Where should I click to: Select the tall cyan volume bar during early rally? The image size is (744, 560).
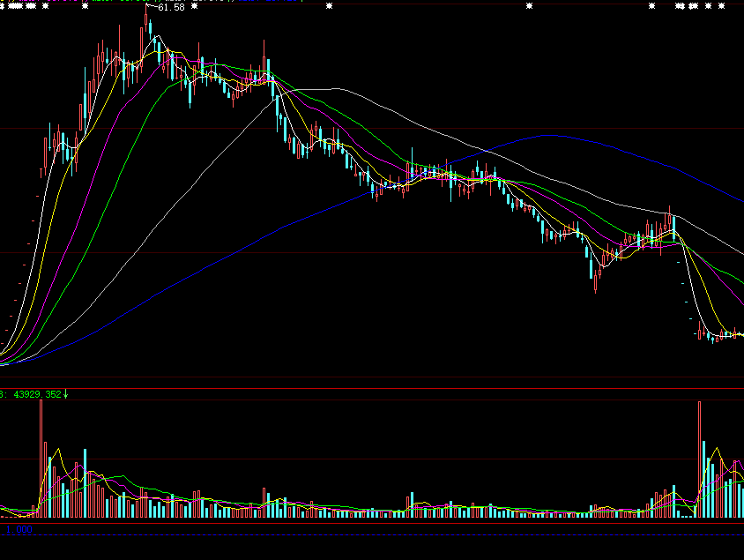point(86,482)
